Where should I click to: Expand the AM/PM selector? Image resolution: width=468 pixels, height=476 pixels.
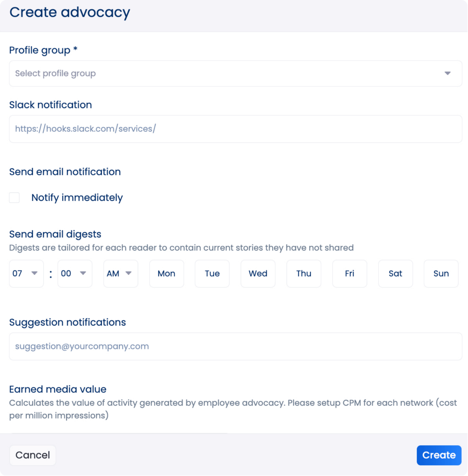click(120, 273)
